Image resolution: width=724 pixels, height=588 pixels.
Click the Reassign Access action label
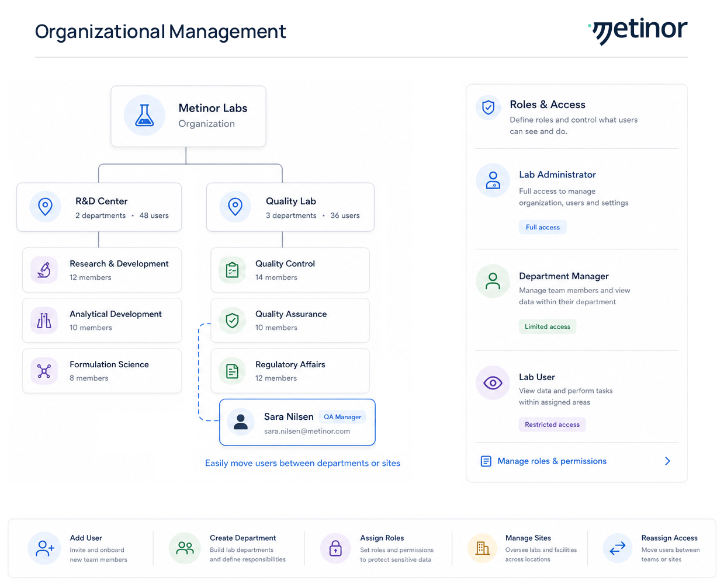[670, 538]
